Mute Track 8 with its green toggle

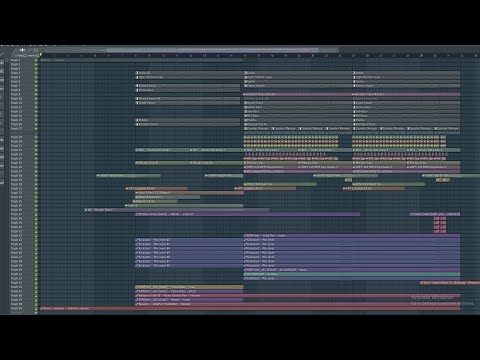click(36, 90)
